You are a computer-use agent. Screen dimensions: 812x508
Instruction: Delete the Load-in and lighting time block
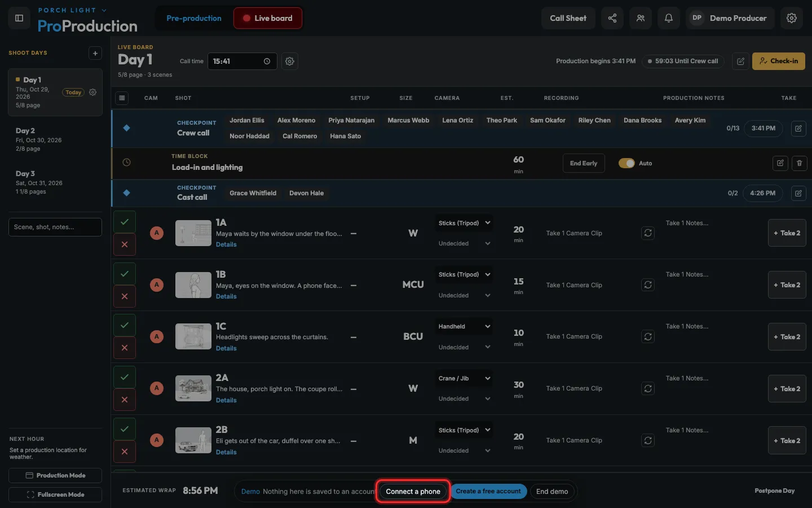800,163
